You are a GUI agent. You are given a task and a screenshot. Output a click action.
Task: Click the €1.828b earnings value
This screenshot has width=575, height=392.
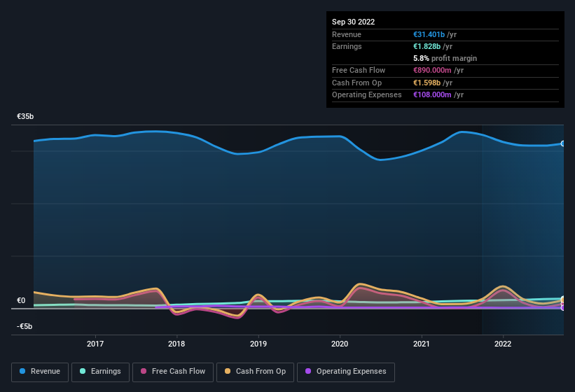click(427, 46)
